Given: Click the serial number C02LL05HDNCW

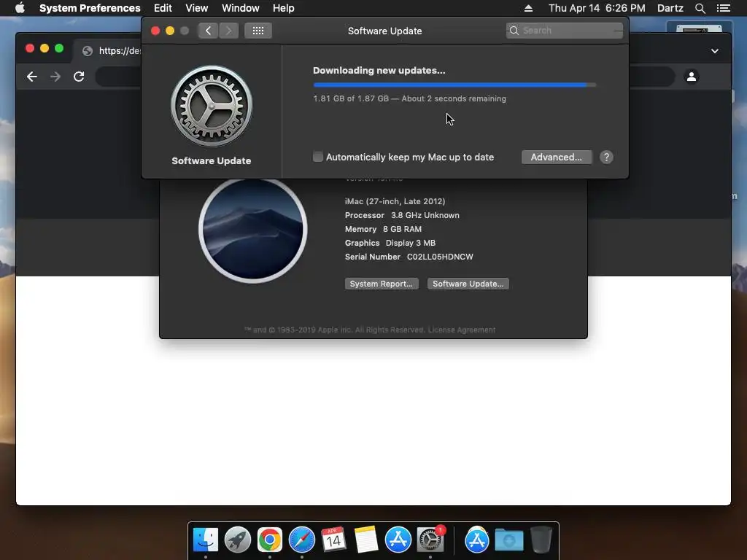Looking at the screenshot, I should coord(440,257).
